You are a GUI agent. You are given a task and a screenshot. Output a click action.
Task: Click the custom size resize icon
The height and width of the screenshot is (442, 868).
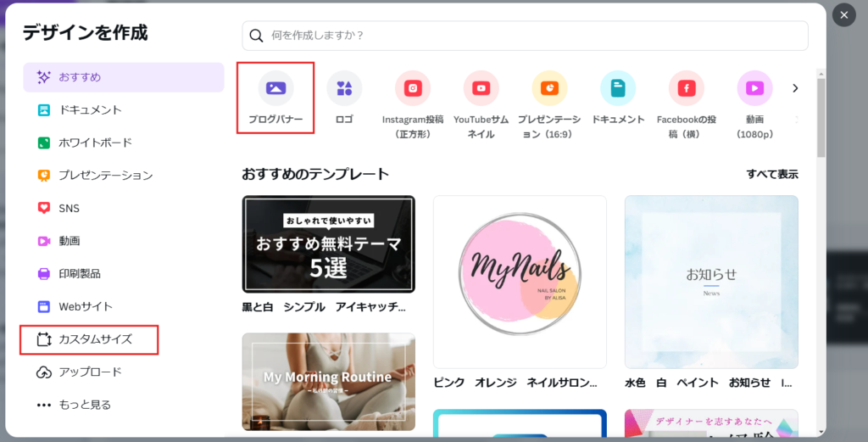[x=44, y=339]
